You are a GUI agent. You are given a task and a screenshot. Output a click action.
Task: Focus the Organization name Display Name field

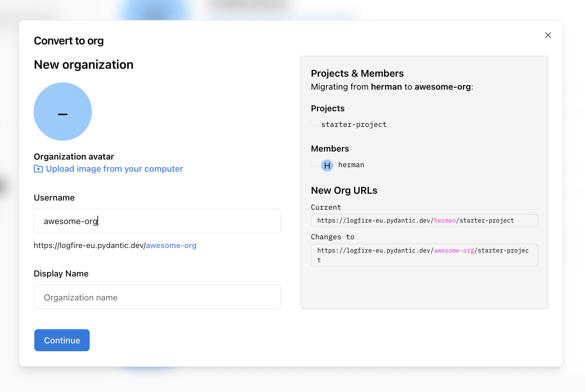pos(157,297)
